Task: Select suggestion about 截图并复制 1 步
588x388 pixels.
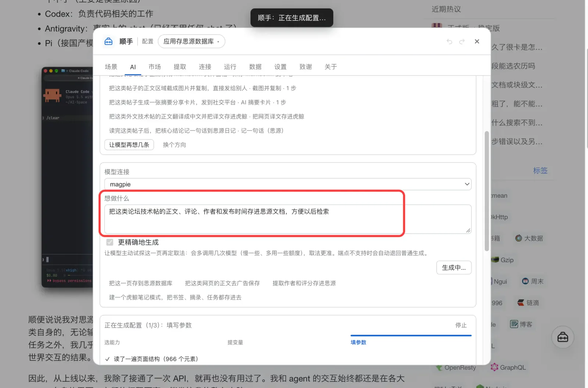Action: [202, 88]
